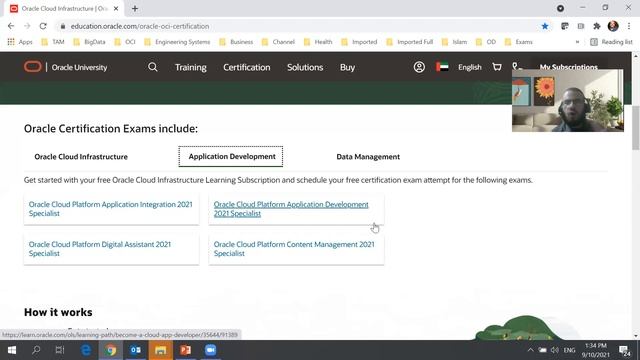Click the address bar URL field
Viewport: 640px width, 360px height.
[298, 26]
